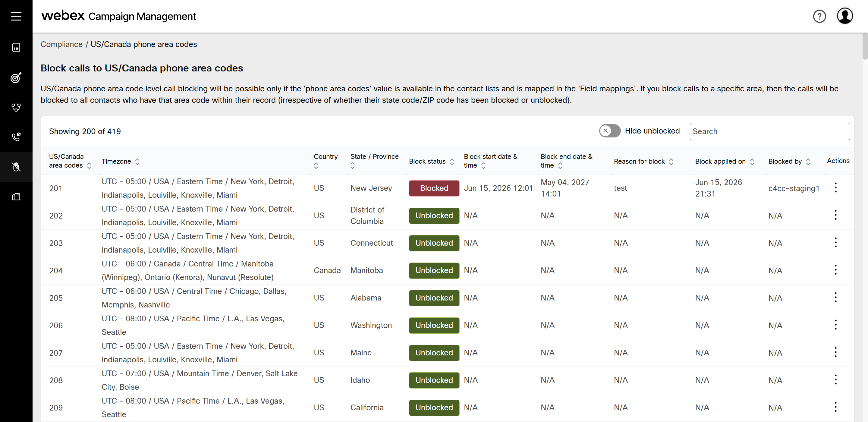Select the compliance do-not-call sidebar item
Viewport: 868px width, 422px height.
tap(16, 167)
